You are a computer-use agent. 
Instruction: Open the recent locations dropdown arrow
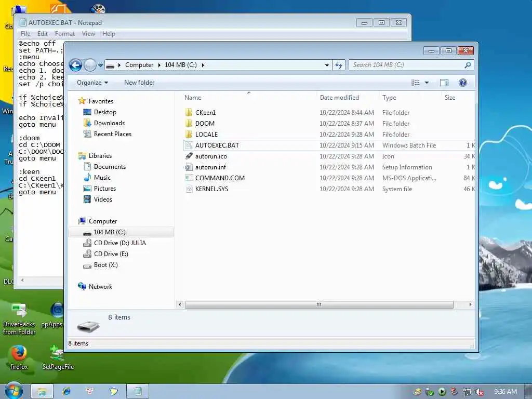[x=100, y=65]
